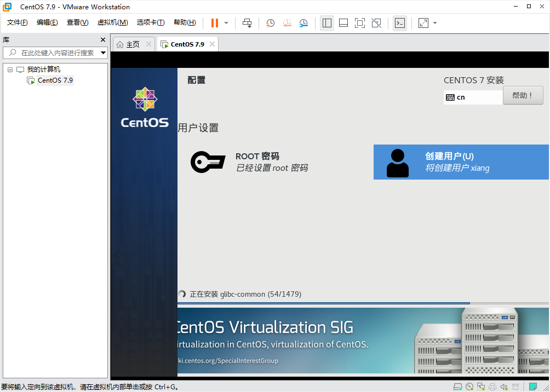The width and height of the screenshot is (550, 392).
Task: Take a snapshot of the virtual machine
Action: [270, 23]
